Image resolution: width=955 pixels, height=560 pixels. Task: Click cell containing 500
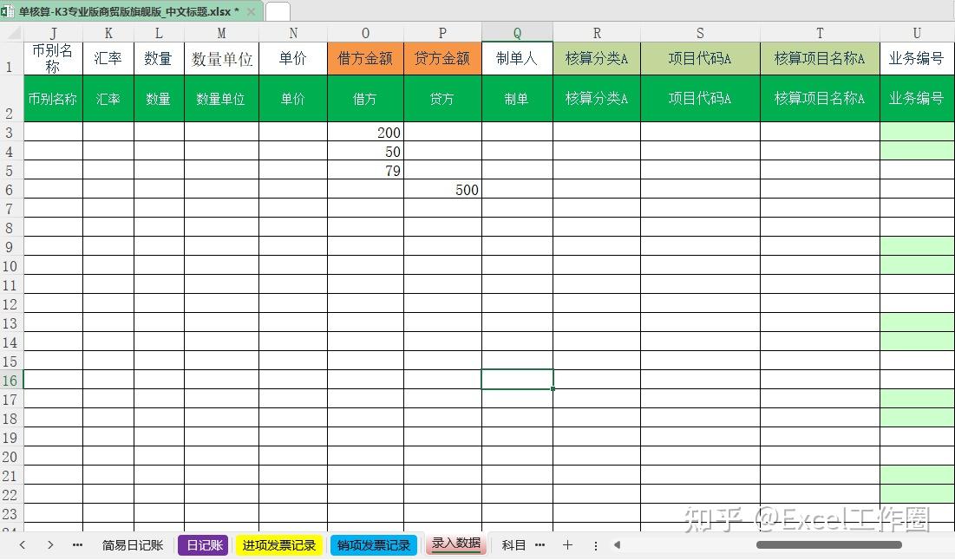point(442,189)
